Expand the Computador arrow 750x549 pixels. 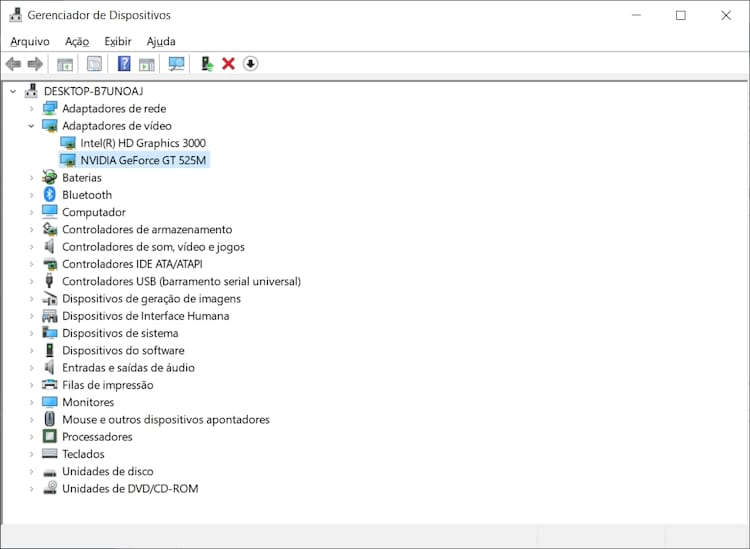pyautogui.click(x=32, y=212)
